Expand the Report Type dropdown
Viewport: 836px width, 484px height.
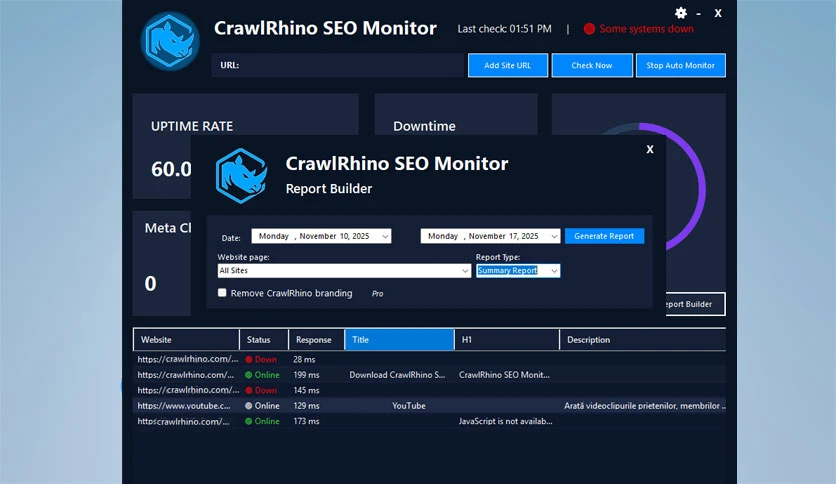tap(554, 271)
